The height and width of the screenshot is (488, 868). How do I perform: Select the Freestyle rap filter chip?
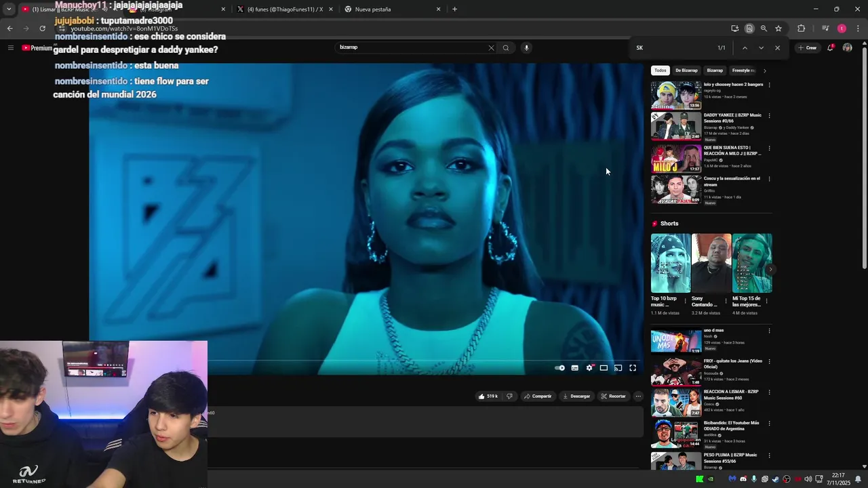point(743,70)
